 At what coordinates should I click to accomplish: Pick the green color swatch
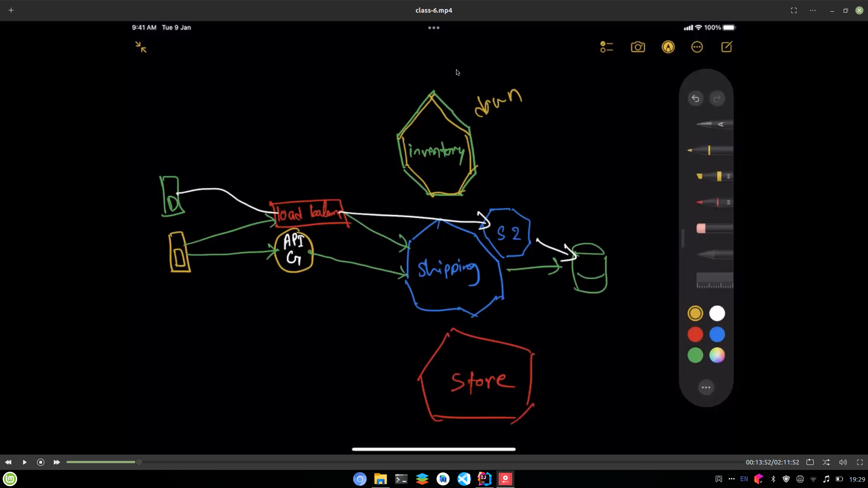(x=695, y=355)
